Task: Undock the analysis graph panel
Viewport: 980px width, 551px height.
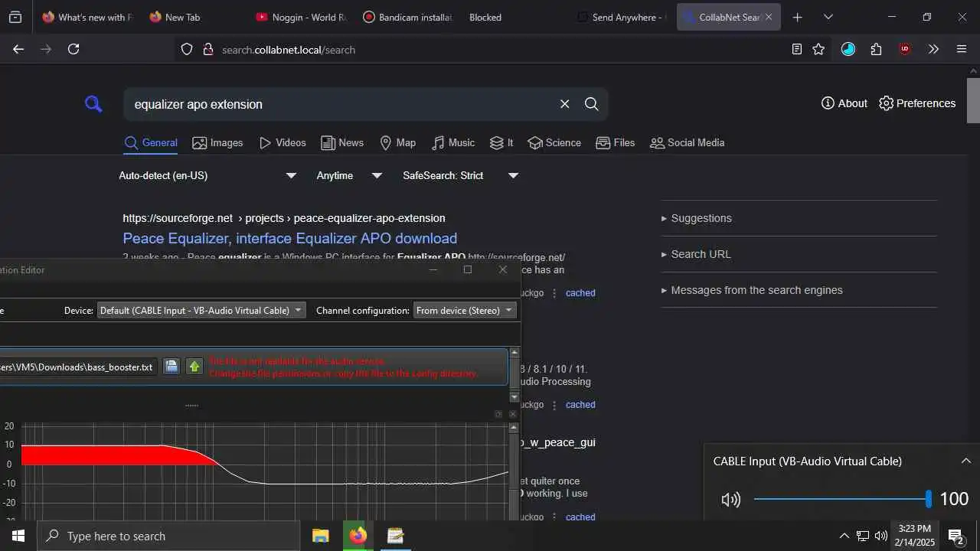Action: (x=498, y=414)
